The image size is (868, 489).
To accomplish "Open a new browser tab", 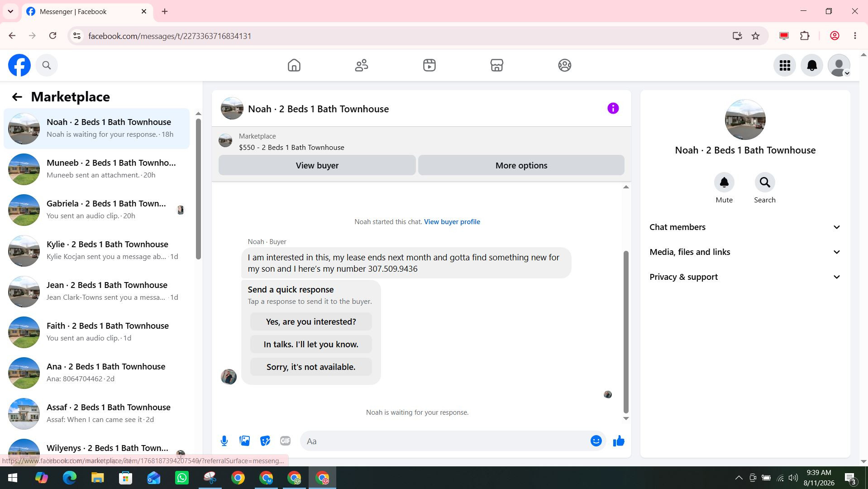I will pyautogui.click(x=165, y=12).
